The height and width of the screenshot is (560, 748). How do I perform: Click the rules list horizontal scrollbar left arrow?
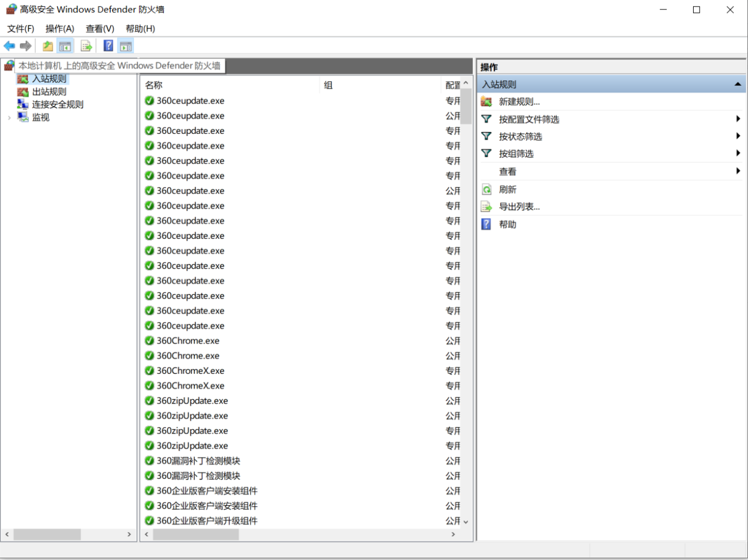(146, 534)
